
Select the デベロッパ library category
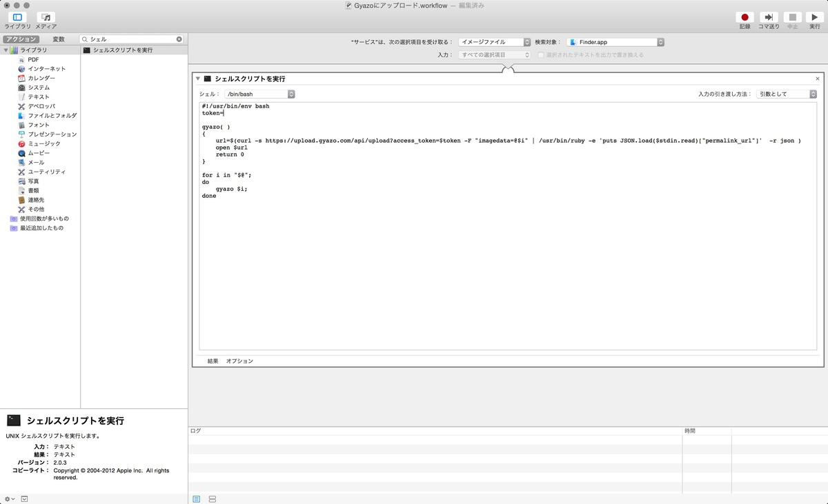pos(41,106)
